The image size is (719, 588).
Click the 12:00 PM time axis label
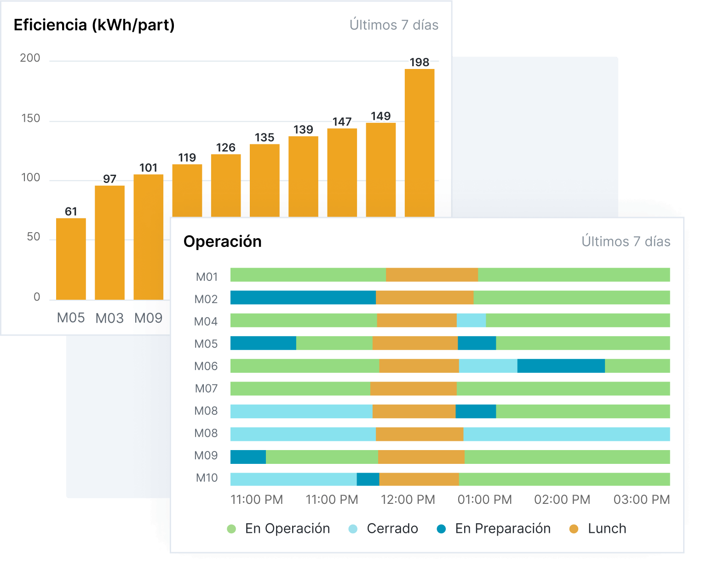click(x=408, y=500)
